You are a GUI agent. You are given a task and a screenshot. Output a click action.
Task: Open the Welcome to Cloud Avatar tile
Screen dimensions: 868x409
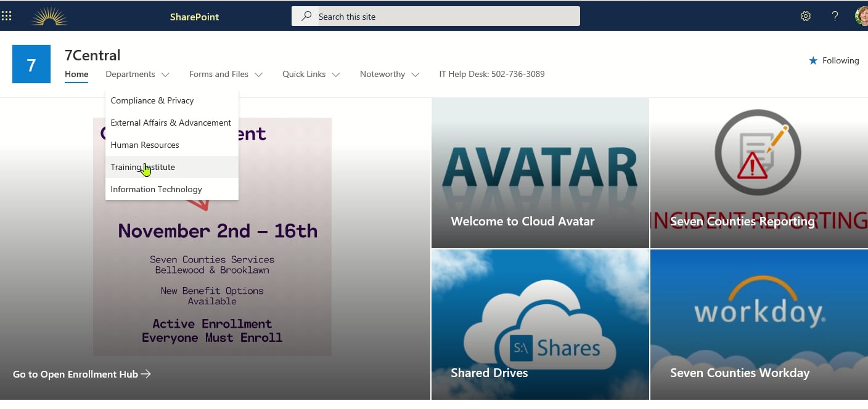[540, 173]
